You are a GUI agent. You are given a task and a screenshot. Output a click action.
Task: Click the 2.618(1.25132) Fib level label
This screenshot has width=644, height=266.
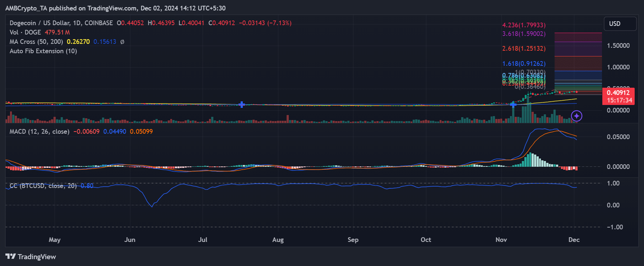click(524, 49)
